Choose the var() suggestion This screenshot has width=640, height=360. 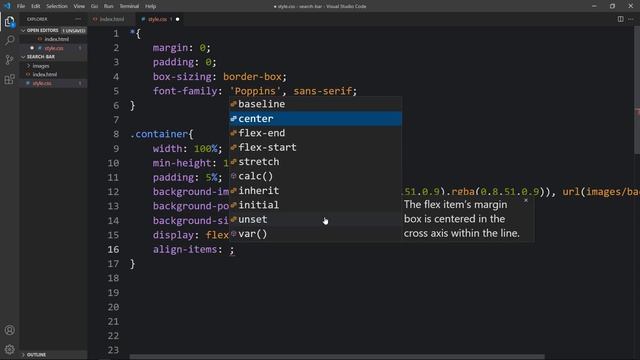316,234
